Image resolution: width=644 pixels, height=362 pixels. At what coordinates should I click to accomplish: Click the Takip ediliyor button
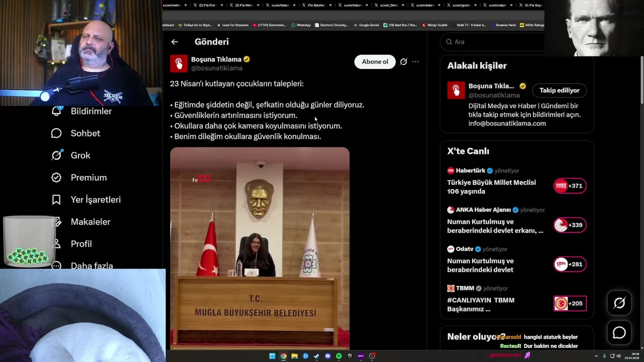559,90
